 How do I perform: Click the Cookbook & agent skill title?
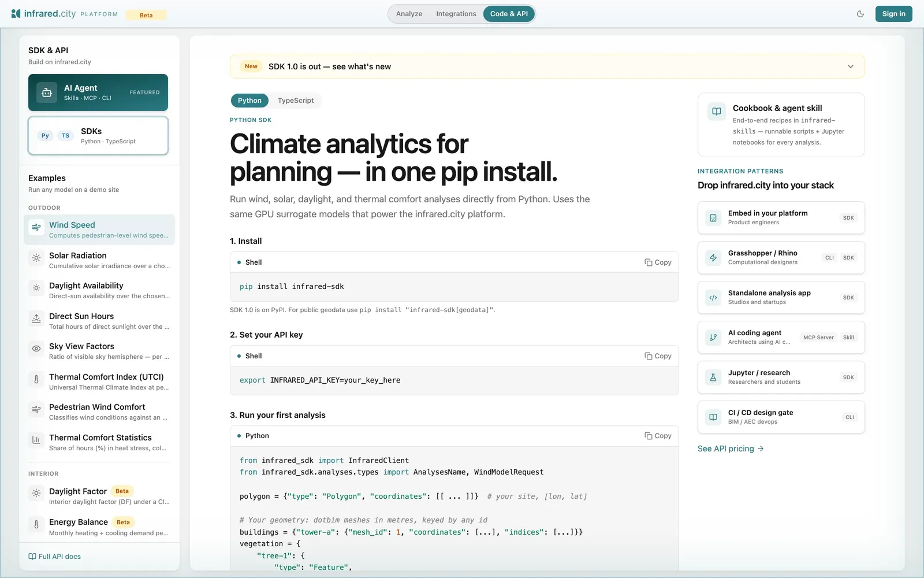click(777, 108)
